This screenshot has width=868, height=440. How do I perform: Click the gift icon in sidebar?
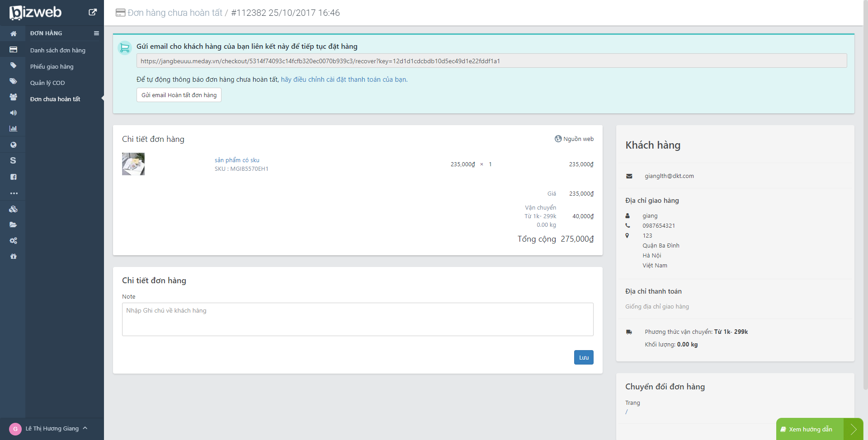(13, 257)
